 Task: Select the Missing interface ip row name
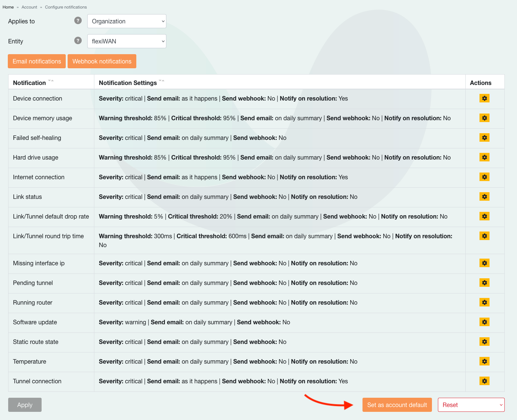coord(39,263)
